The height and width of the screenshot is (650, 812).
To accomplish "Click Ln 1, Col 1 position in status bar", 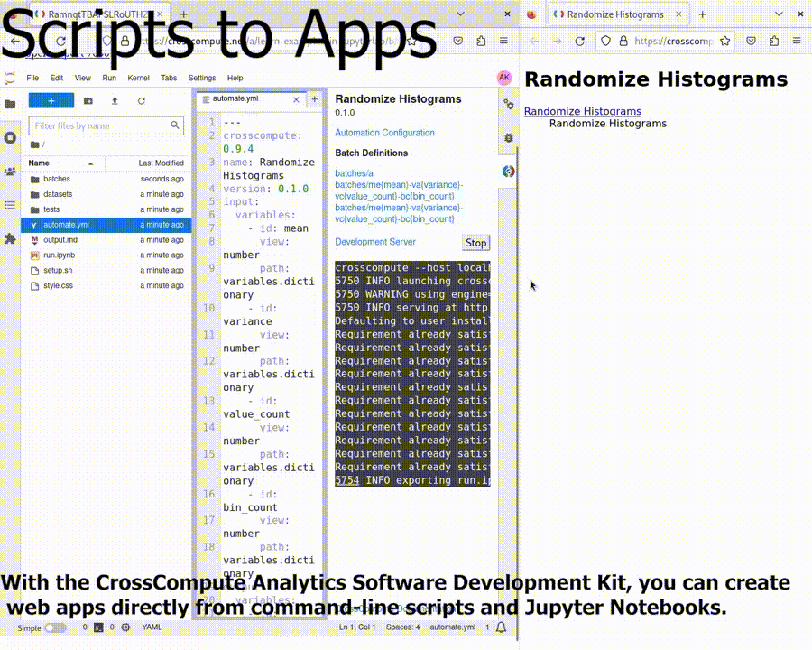I will pyautogui.click(x=357, y=627).
